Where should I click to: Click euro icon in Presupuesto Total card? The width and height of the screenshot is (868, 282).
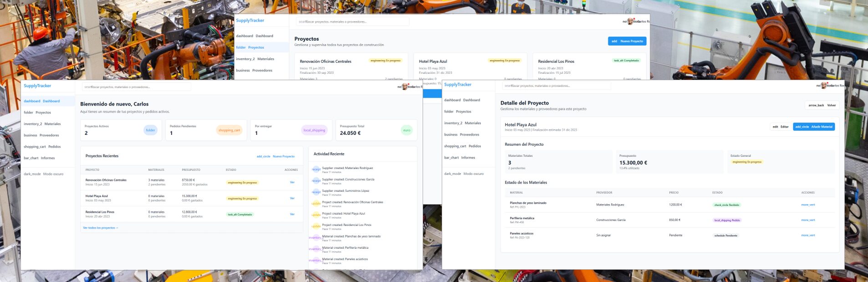pyautogui.click(x=407, y=130)
